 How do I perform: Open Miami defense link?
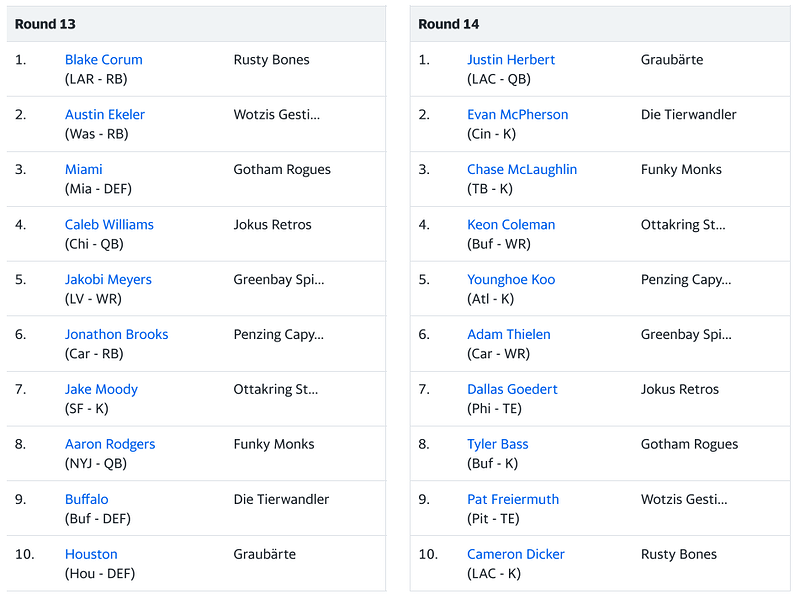click(x=84, y=170)
